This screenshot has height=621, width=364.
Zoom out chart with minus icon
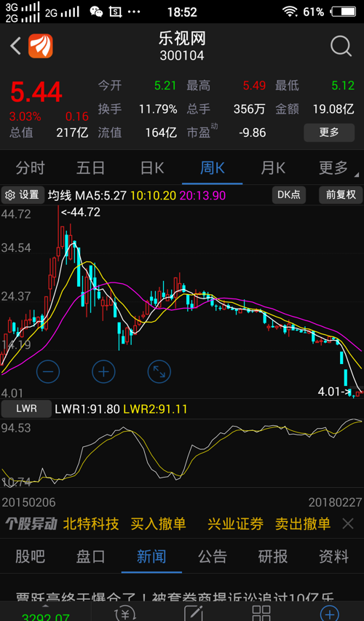[x=48, y=372]
